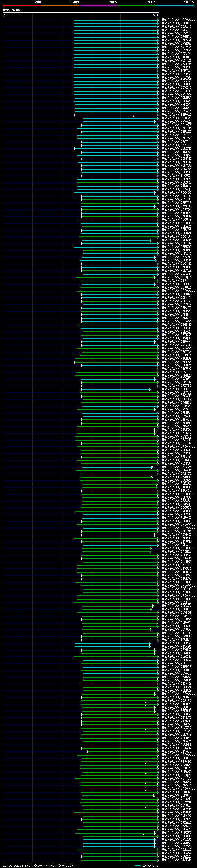Select hit label UniRef100_A9RGV9
The height and width of the screenshot is (868, 197).
177,108
